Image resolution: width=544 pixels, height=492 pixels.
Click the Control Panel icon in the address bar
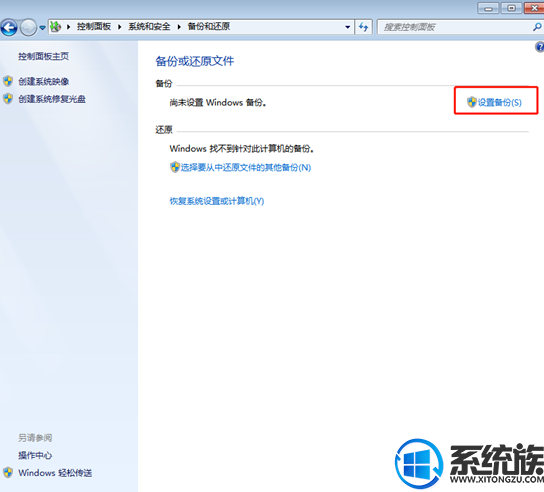tap(56, 26)
